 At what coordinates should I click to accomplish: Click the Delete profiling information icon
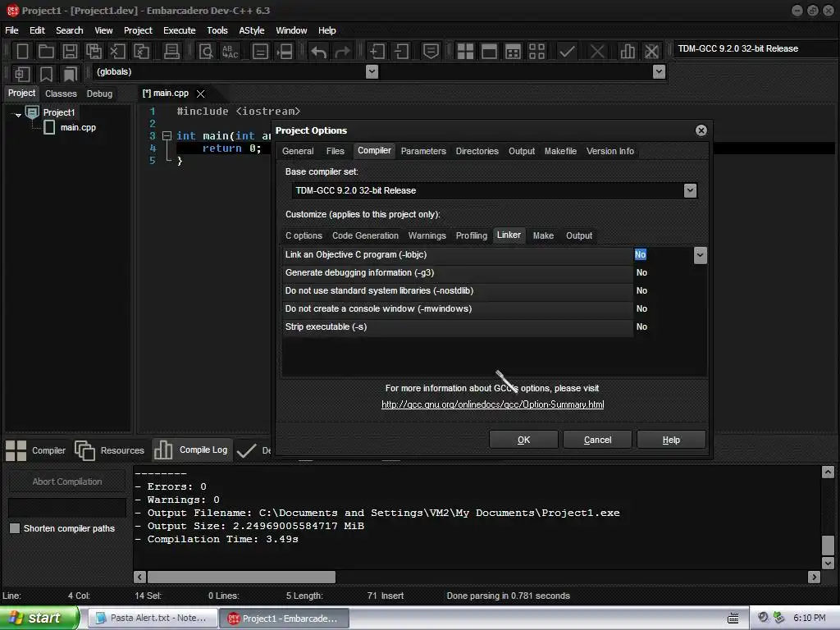[x=651, y=52]
